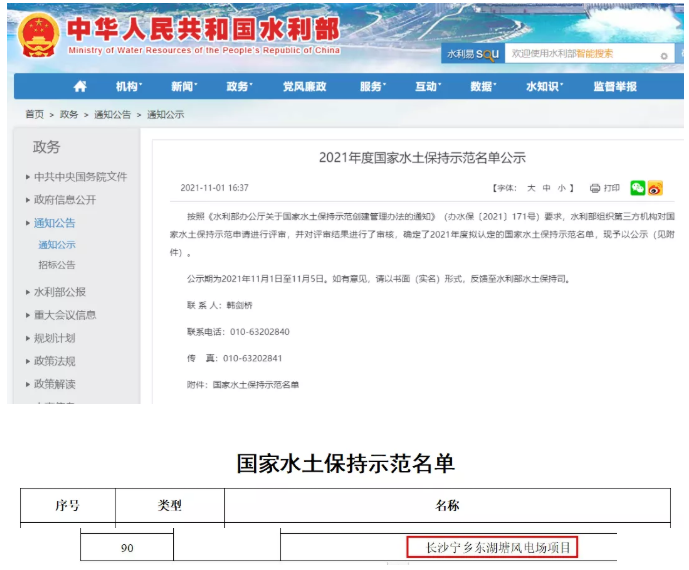
Task: Select 通知公告 in the sidebar
Action: [54, 223]
